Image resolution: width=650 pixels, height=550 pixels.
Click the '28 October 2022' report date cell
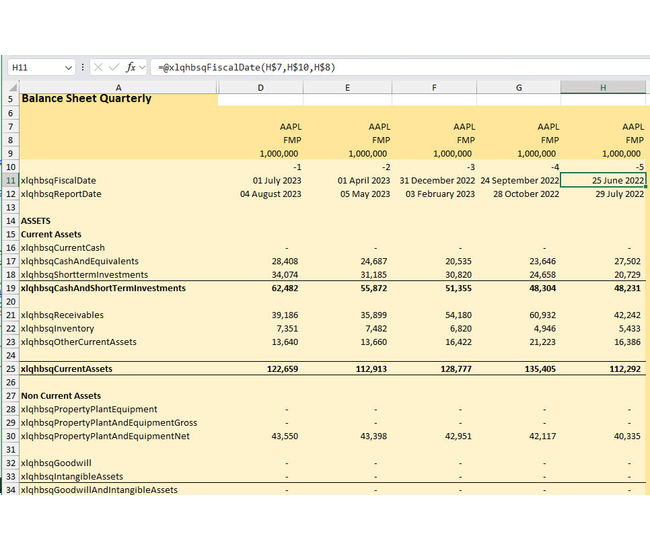[x=519, y=194]
